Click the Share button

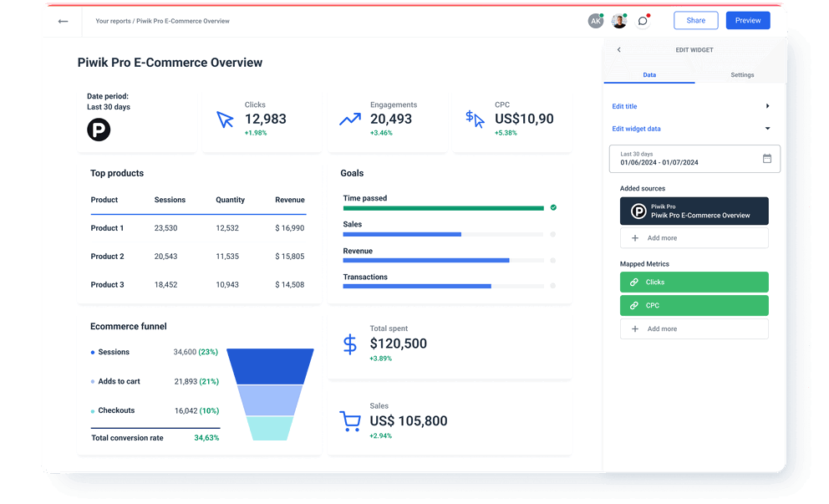695,19
